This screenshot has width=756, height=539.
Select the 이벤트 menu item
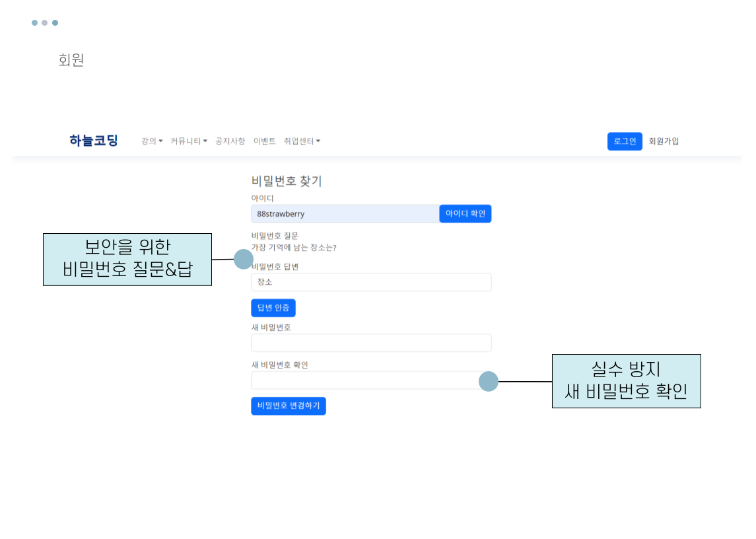pyautogui.click(x=264, y=141)
